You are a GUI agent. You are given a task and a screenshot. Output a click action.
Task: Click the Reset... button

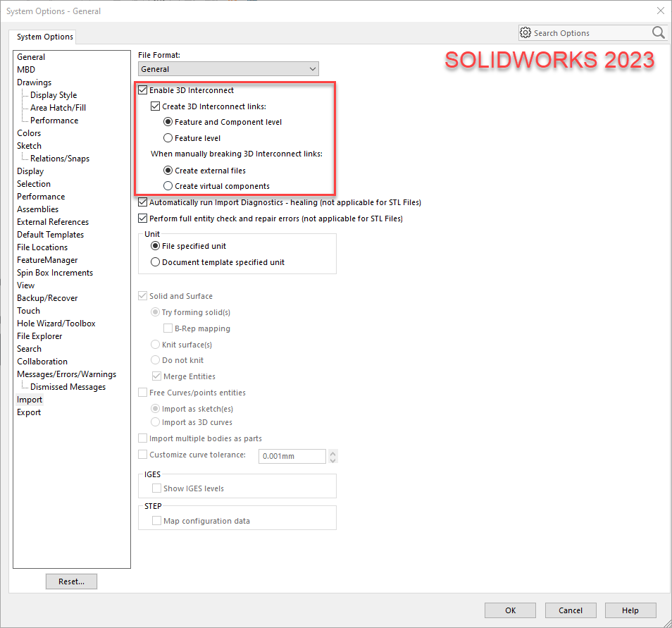point(72,581)
